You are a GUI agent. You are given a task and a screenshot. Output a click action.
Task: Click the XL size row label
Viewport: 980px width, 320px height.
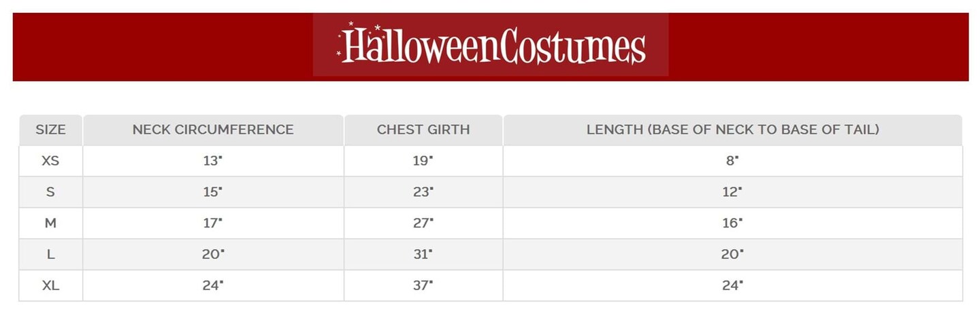click(50, 286)
